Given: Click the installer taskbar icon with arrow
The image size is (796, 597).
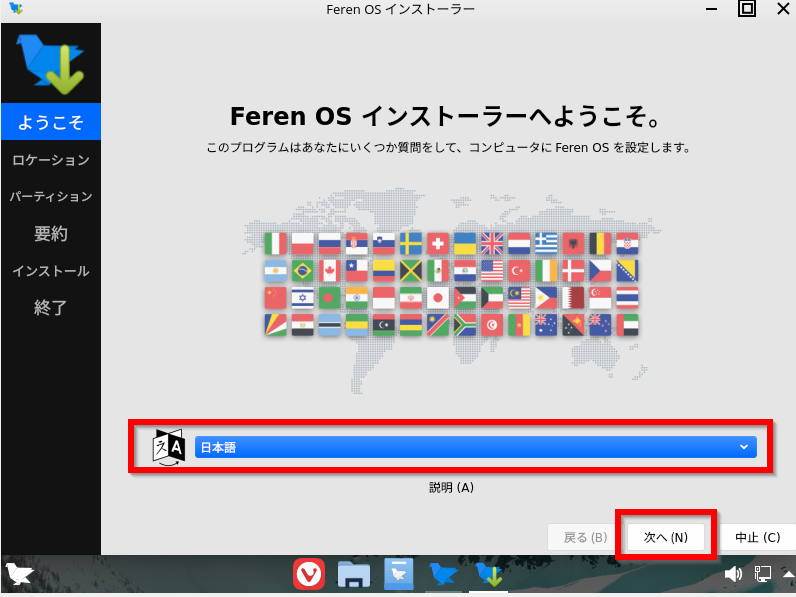Looking at the screenshot, I should pos(489,574).
